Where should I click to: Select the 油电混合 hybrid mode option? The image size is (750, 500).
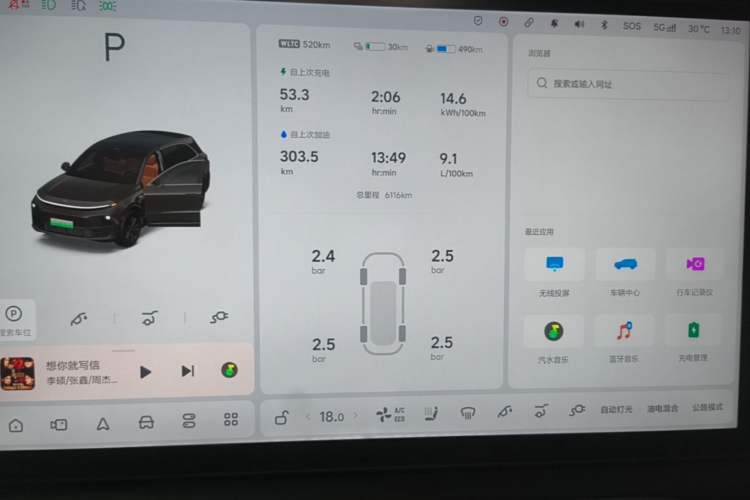pos(662,409)
